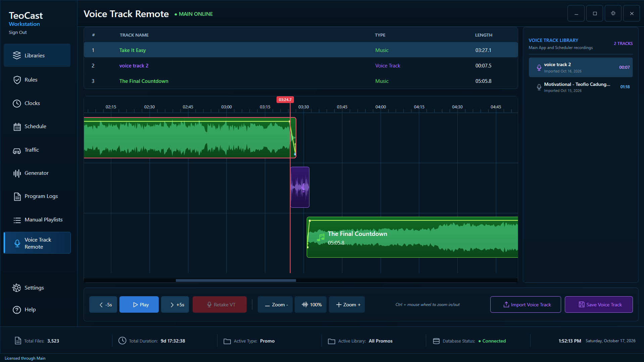Image resolution: width=644 pixels, height=362 pixels.
Task: Click the Program Logs document icon
Action: (x=17, y=197)
